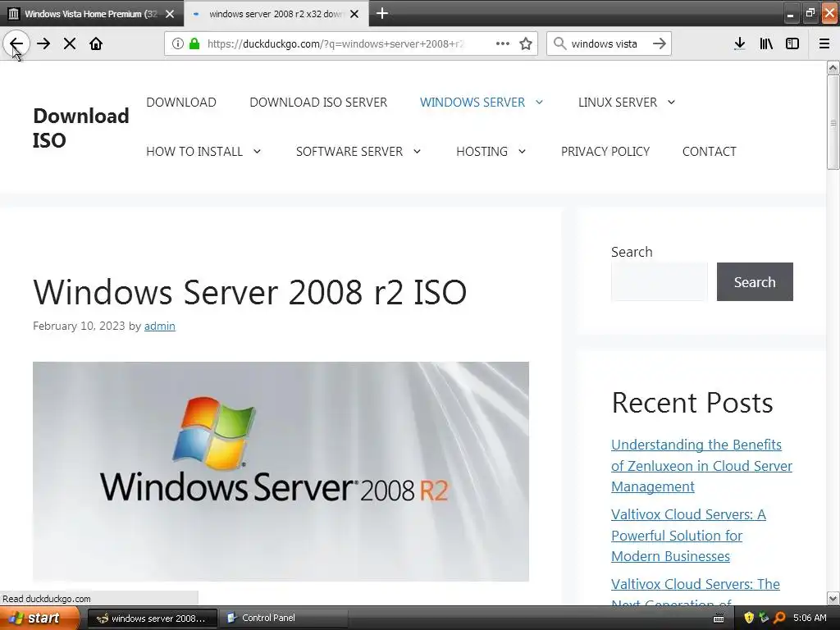Click the network connection tray icon
840x630 pixels.
(x=764, y=618)
